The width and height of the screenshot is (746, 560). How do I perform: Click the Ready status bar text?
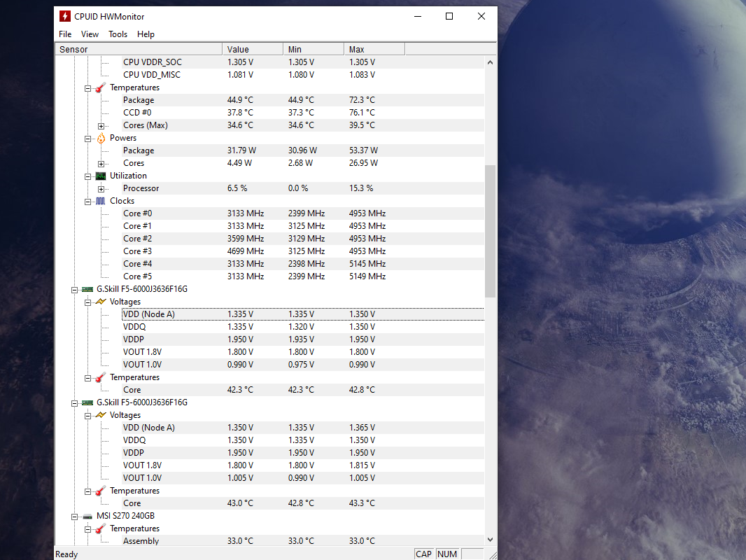coord(66,554)
